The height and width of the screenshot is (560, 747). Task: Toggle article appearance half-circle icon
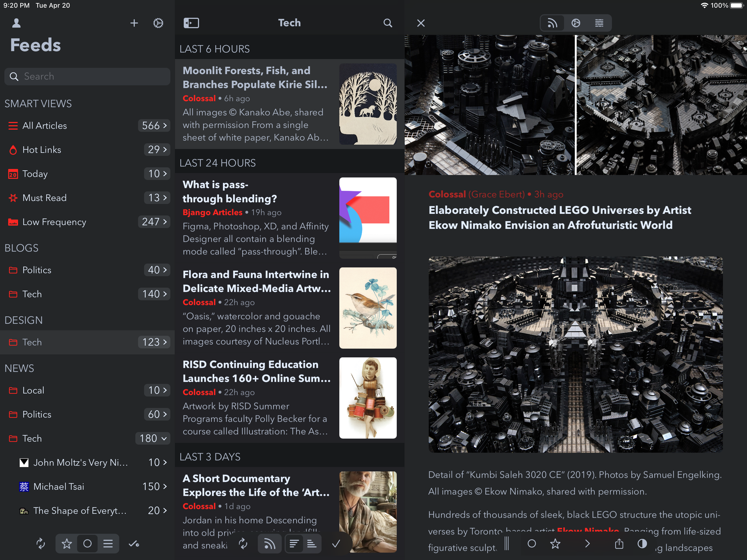[x=642, y=544]
